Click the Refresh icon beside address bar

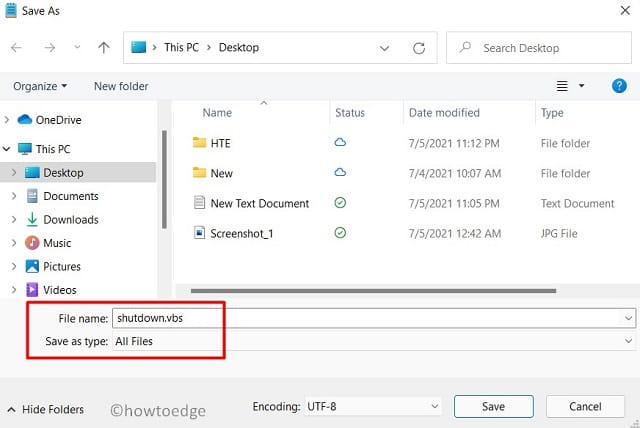pos(419,47)
